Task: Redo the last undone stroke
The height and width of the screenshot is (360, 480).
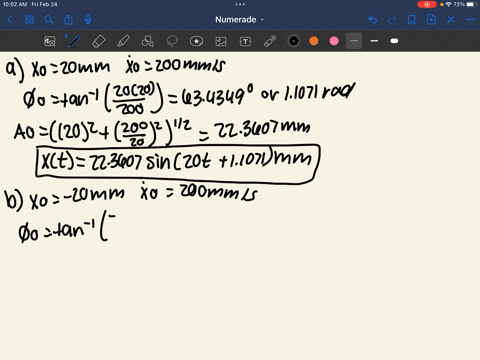Action: pyautogui.click(x=392, y=20)
